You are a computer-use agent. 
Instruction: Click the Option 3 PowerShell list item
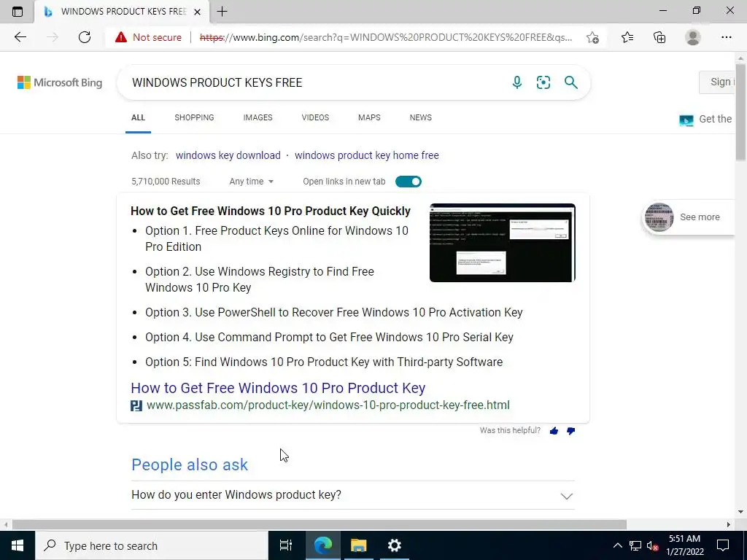point(334,312)
